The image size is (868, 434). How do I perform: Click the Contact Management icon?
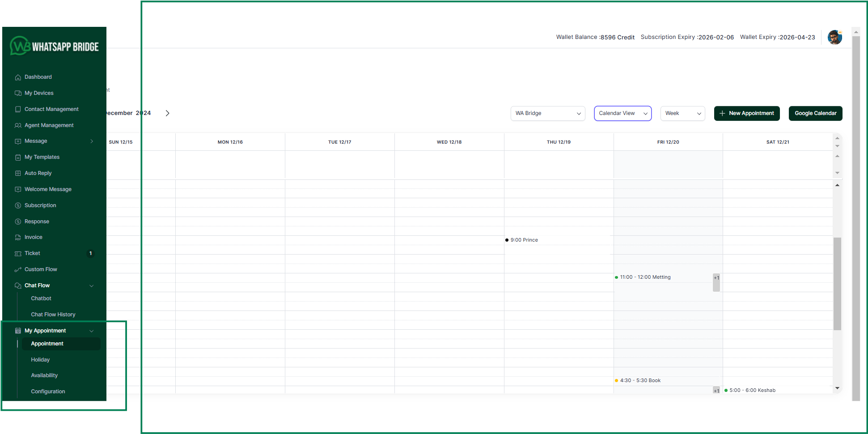click(18, 109)
